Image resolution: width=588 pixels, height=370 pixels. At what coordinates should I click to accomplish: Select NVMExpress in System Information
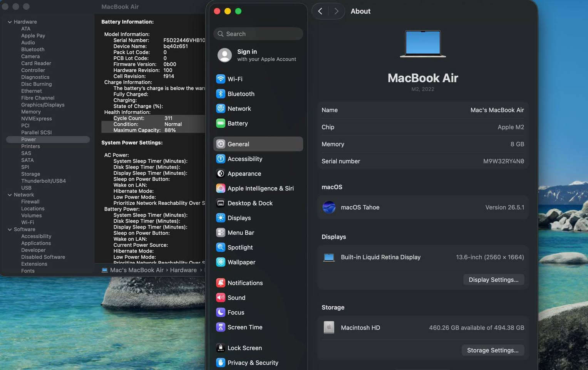click(36, 119)
